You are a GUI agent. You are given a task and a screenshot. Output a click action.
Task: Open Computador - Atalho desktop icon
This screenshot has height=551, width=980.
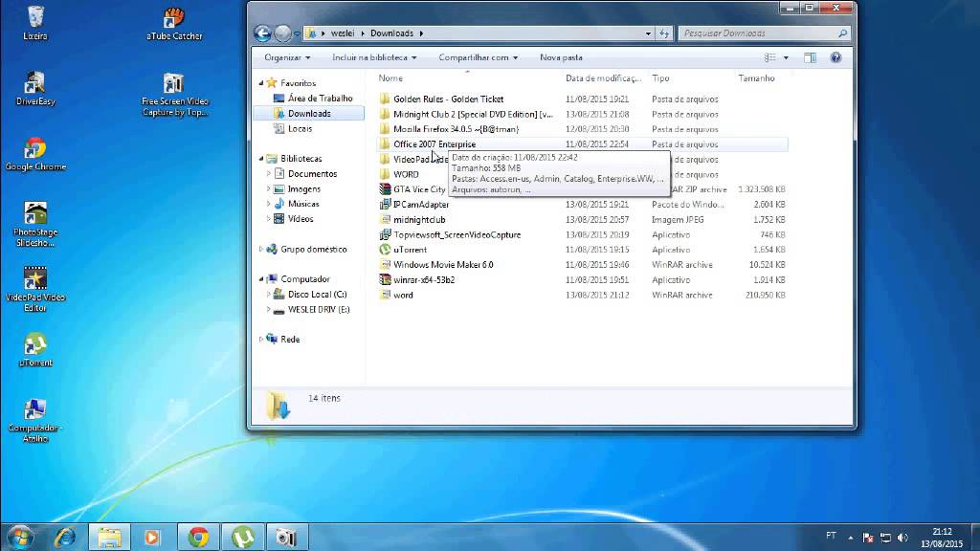(35, 420)
